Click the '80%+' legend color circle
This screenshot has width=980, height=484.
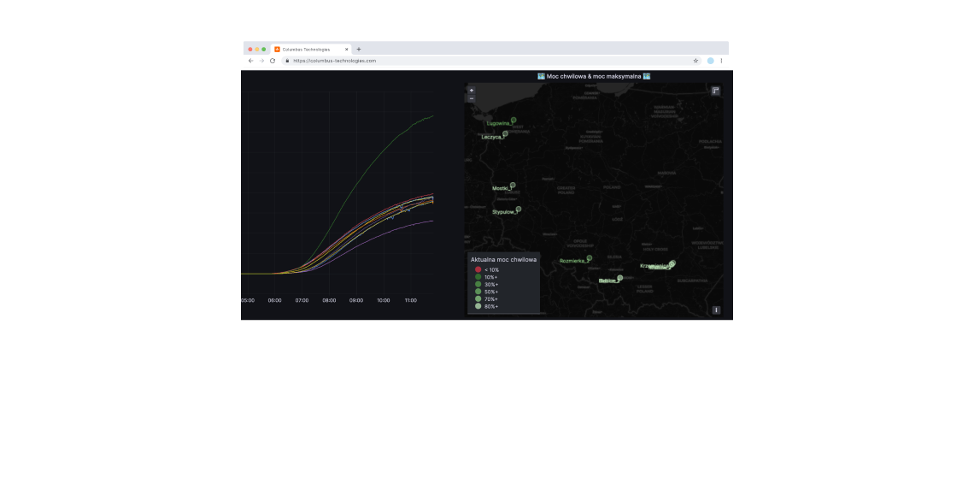click(x=478, y=306)
